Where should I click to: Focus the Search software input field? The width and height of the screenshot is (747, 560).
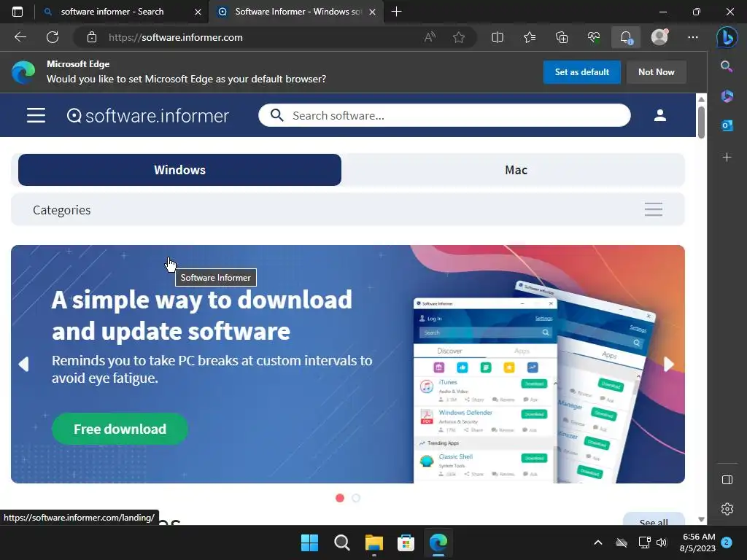444,115
